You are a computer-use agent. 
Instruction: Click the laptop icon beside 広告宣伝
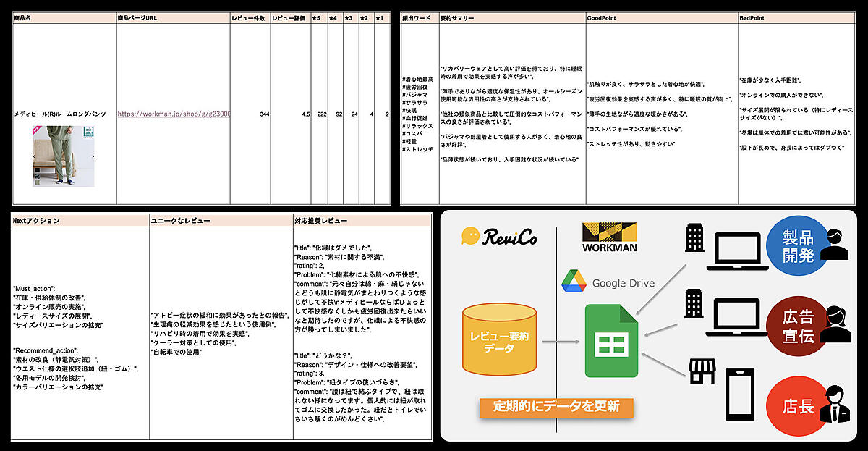pos(736,319)
